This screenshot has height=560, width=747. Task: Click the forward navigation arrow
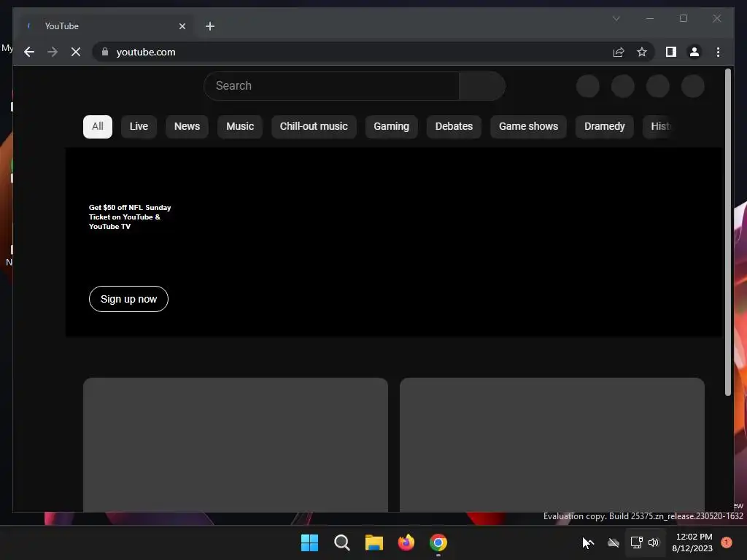point(53,52)
